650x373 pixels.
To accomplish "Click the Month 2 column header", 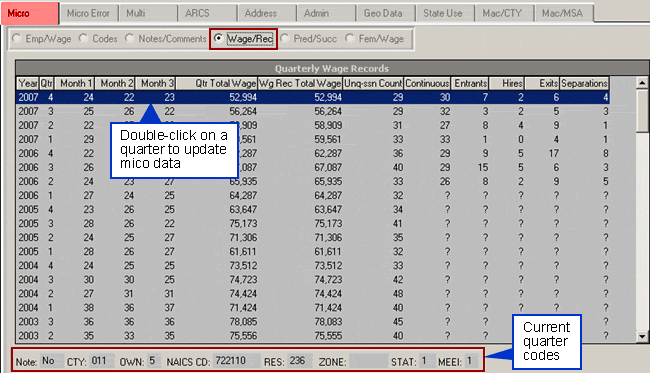I will click(x=115, y=83).
